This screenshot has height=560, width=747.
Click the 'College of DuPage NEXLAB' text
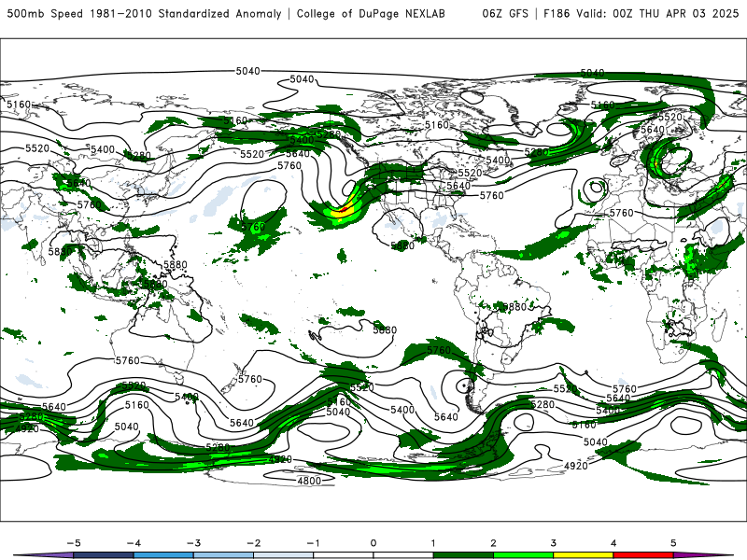point(371,13)
